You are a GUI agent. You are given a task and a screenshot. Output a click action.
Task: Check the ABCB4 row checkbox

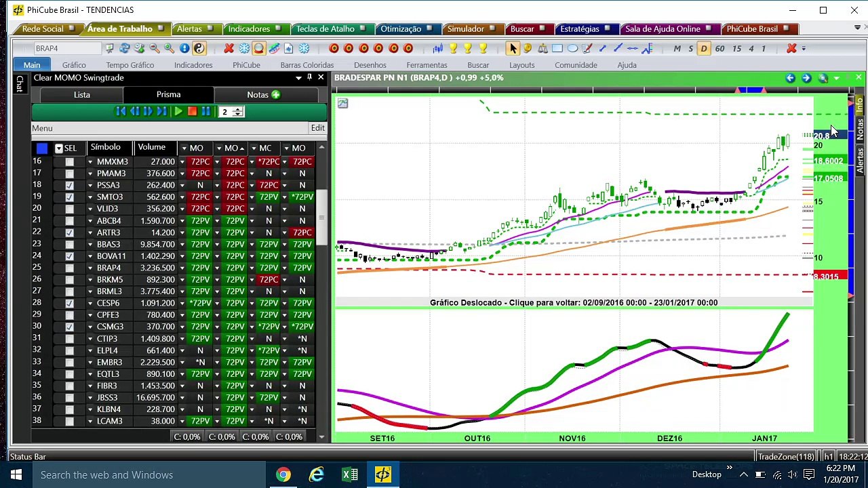point(69,221)
